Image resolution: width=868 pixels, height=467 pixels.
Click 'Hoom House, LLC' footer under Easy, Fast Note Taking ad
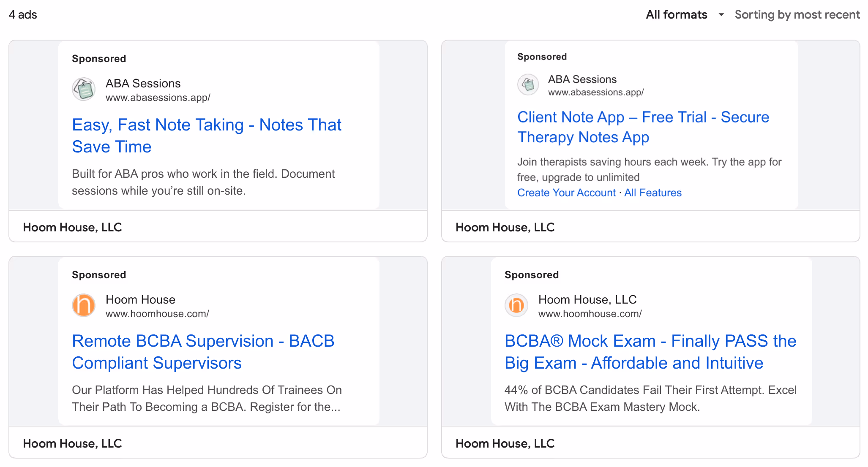tap(72, 227)
